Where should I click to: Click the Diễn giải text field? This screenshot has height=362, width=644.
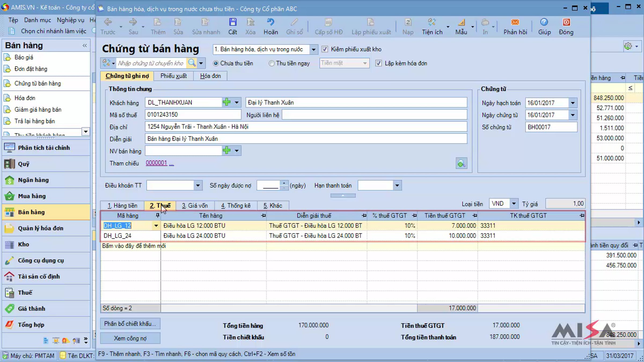306,139
